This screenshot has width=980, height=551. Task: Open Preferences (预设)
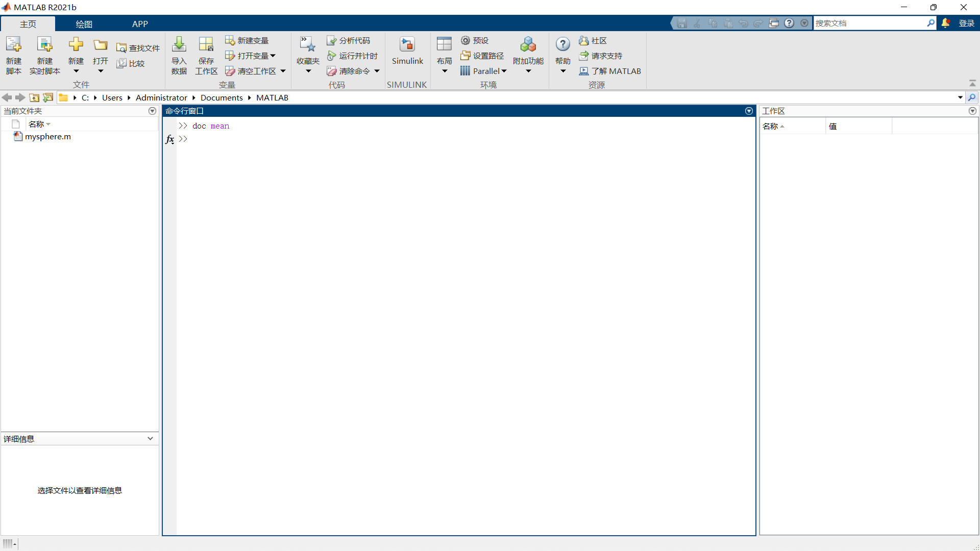click(475, 40)
